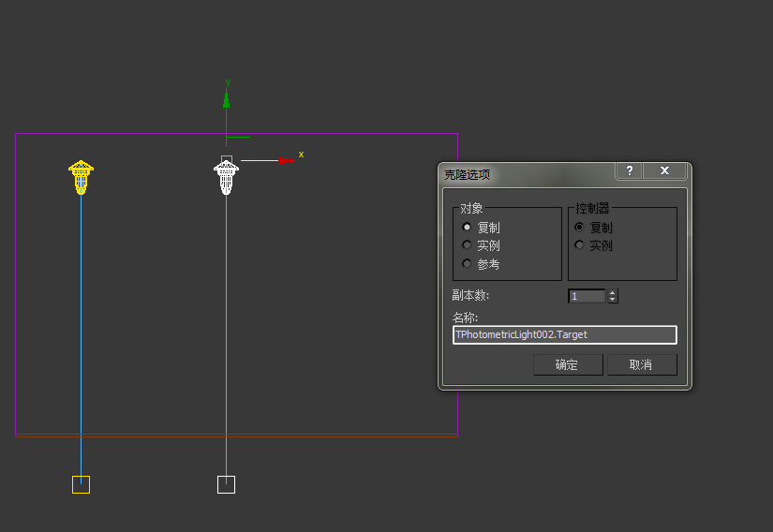Close the 克隆选项 dialog
773x532 pixels.
tap(664, 170)
